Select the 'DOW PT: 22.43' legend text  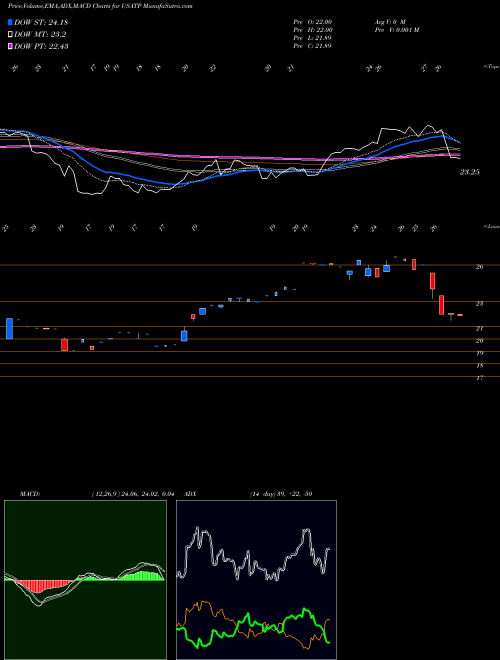[x=41, y=46]
